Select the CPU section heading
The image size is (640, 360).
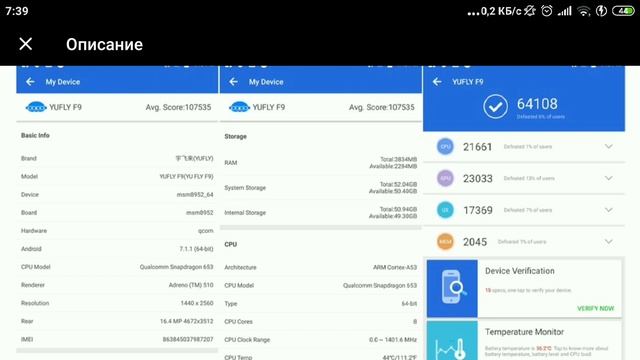coord(231,244)
